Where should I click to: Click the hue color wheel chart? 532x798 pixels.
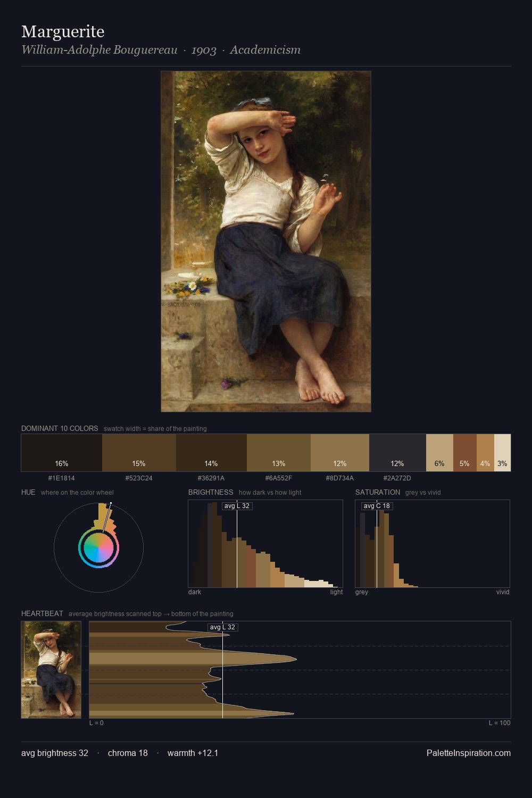click(x=98, y=547)
